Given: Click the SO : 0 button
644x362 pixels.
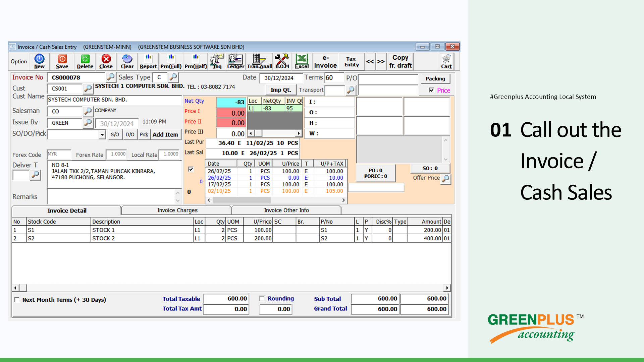Looking at the screenshot, I should (430, 168).
